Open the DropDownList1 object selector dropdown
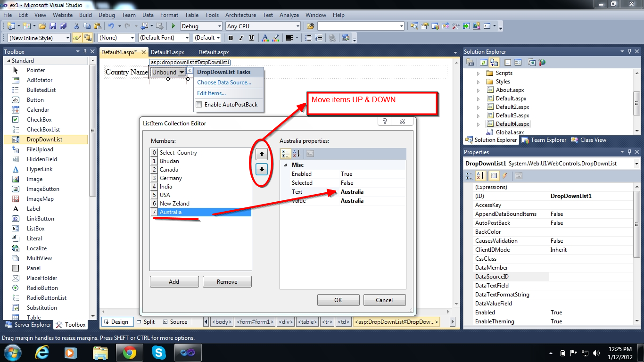Screen dimensions: 644x362 click(636, 164)
